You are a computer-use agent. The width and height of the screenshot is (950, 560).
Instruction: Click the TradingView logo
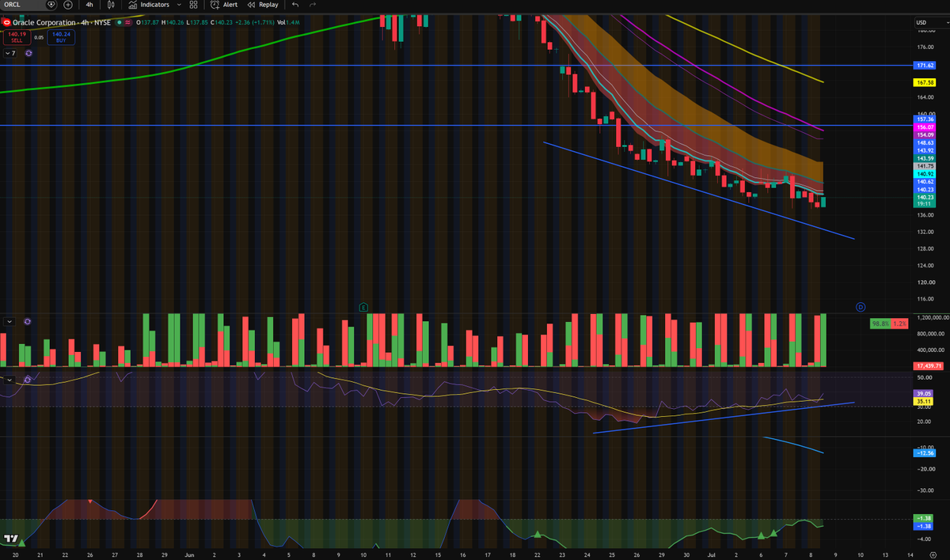click(11, 539)
